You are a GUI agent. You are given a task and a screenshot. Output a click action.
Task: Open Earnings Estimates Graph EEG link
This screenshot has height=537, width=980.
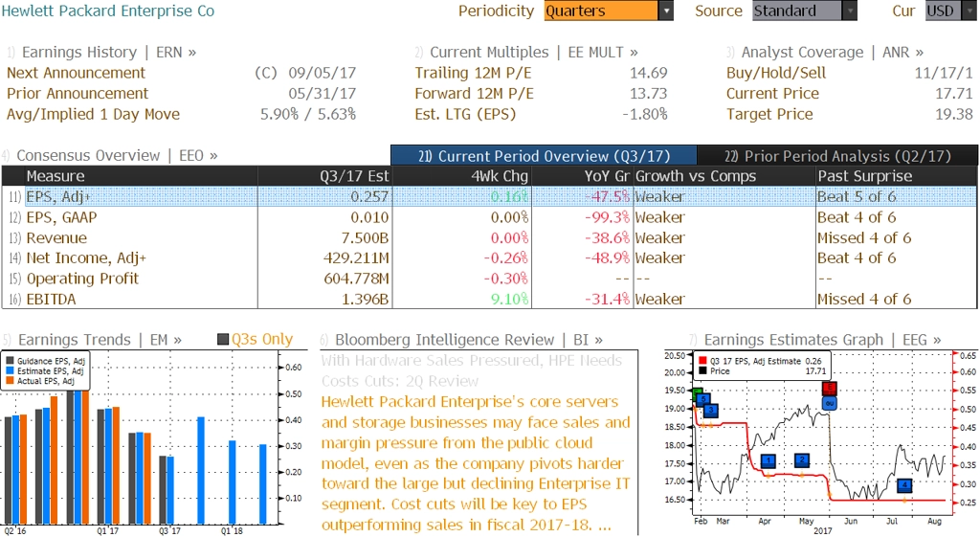pos(822,340)
